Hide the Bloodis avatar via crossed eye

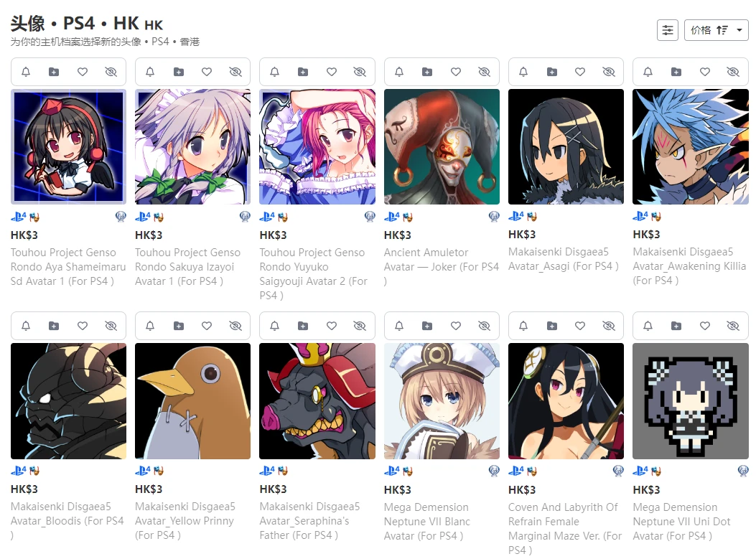[x=111, y=327]
